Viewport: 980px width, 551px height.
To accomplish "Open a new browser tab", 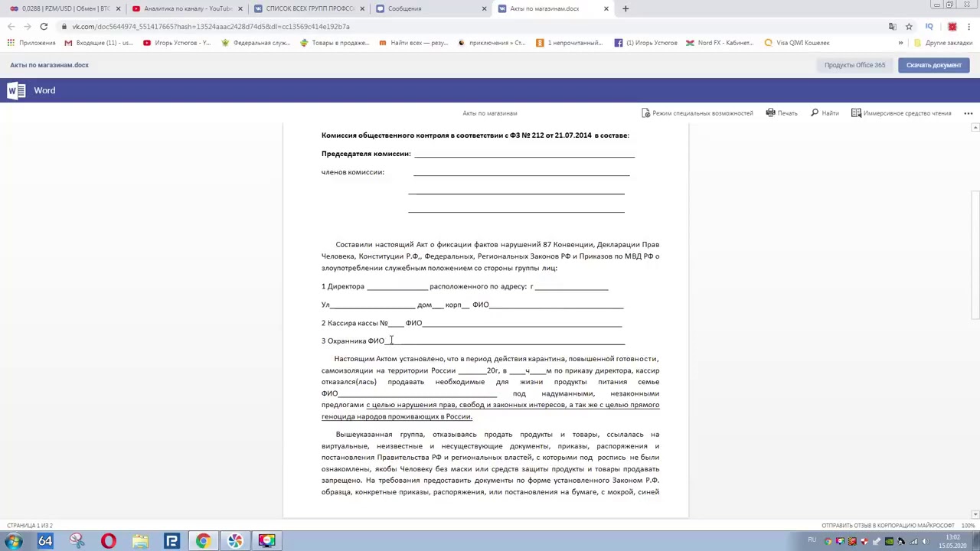I will [x=626, y=8].
